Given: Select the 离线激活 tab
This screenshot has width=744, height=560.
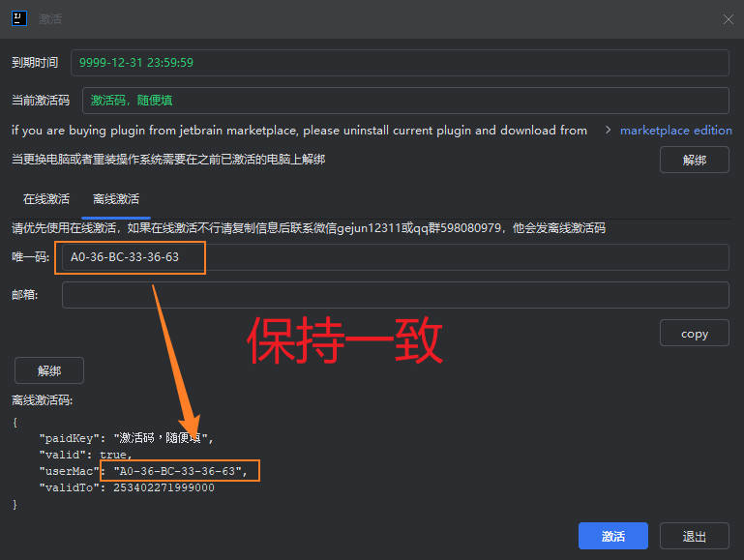Looking at the screenshot, I should (116, 199).
